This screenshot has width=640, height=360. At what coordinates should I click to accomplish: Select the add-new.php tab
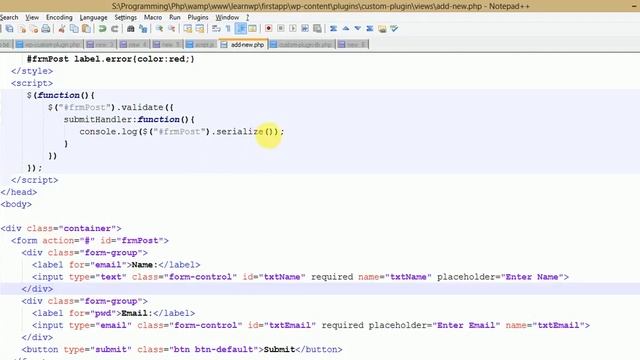click(243, 44)
